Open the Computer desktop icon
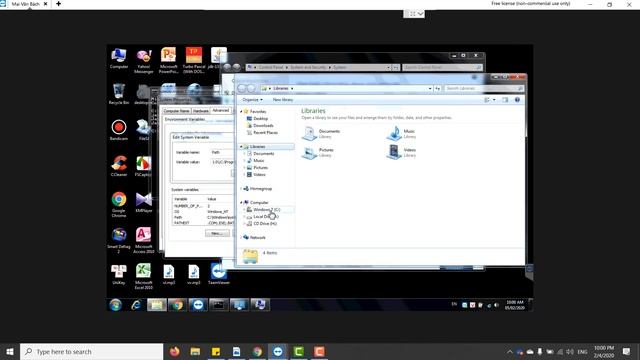 click(x=119, y=58)
